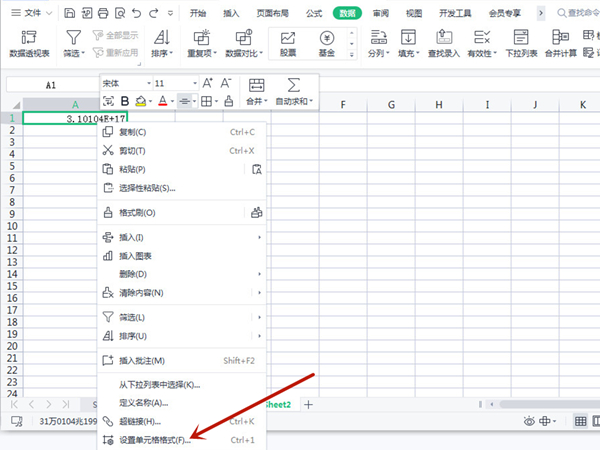Choose 剪切(T) from the context menu
The image size is (600, 450).
click(x=182, y=151)
